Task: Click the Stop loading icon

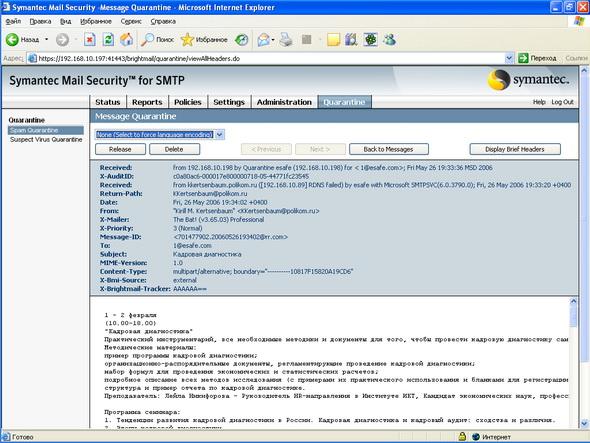Action: point(90,40)
